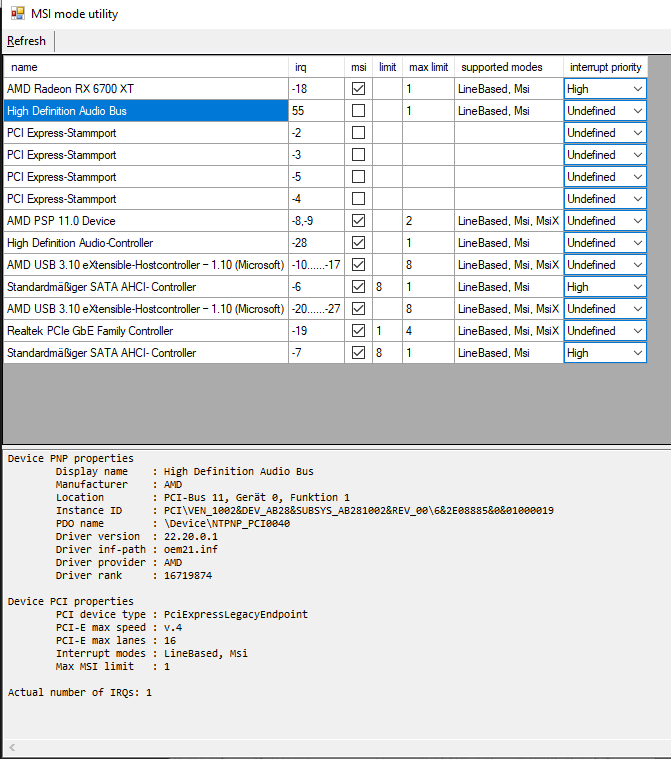Select SATA AHCI-Controller name with irq -6
671x759 pixels.
(x=146, y=287)
